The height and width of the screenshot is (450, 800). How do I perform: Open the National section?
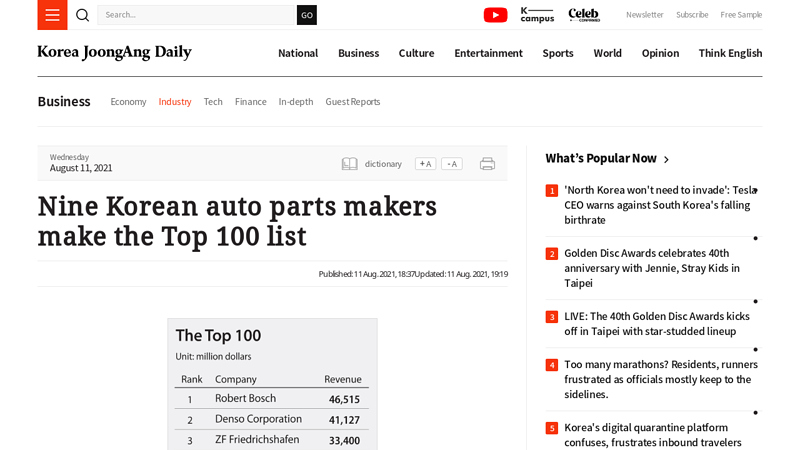point(298,53)
